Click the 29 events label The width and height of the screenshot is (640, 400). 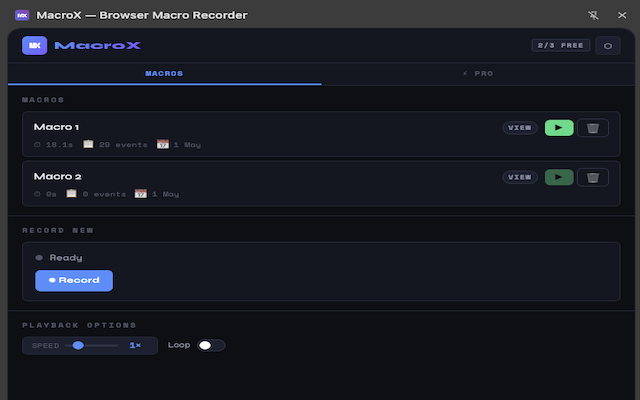coord(123,144)
